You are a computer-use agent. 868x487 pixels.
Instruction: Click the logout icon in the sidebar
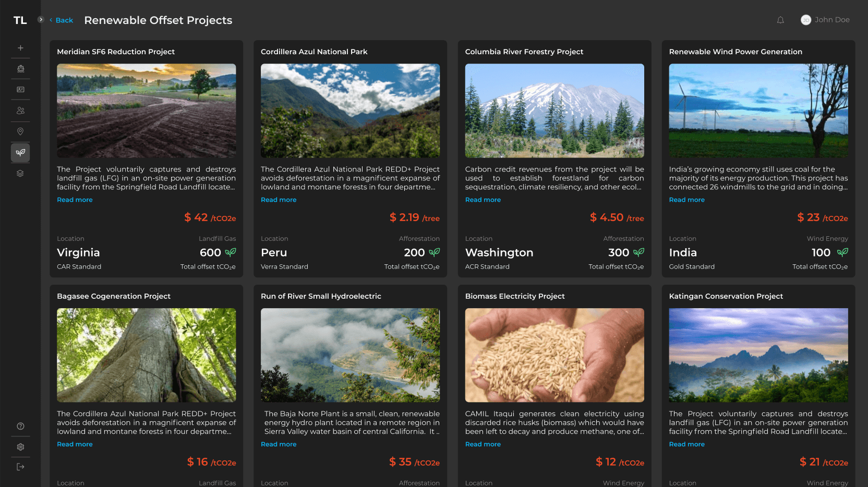(20, 467)
